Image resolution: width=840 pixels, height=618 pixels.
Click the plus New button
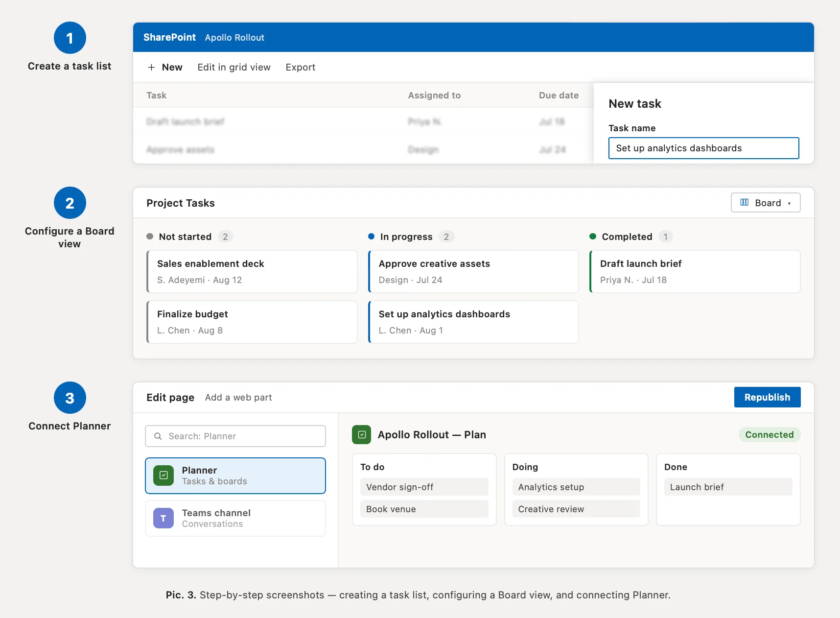[x=165, y=67]
